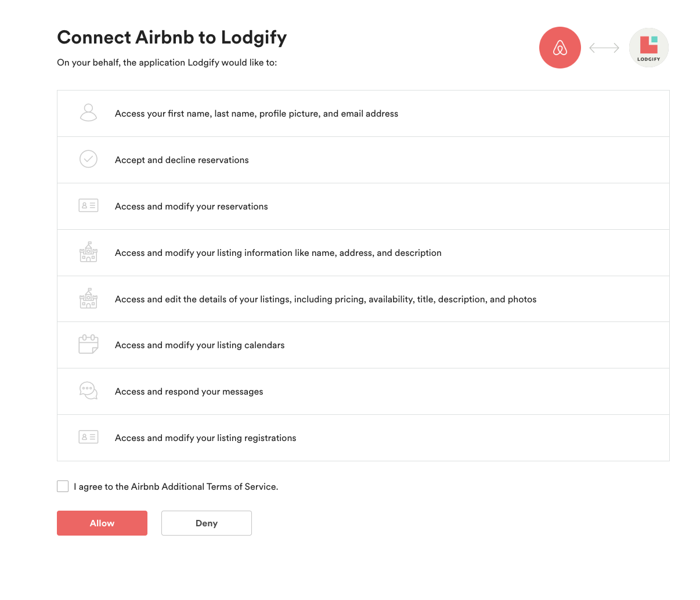Screen dimensions: 700x600
Task: Click the person profile icon
Action: tap(88, 113)
